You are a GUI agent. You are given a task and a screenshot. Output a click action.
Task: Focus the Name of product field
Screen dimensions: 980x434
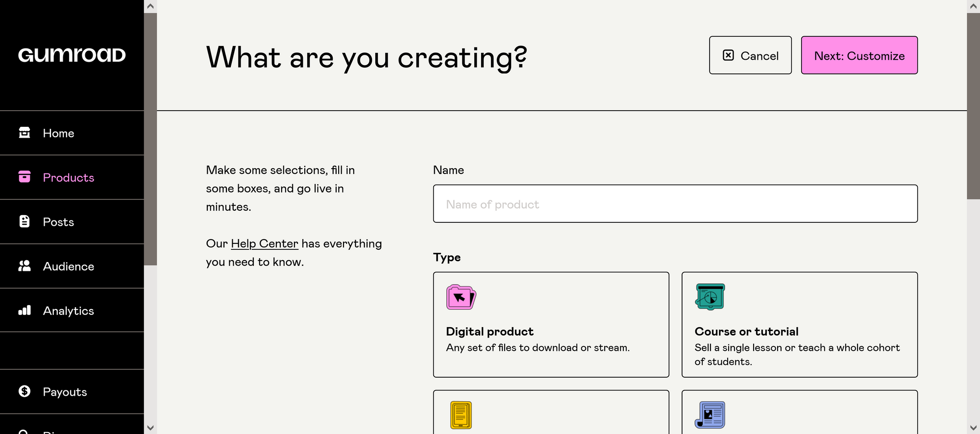pyautogui.click(x=675, y=204)
